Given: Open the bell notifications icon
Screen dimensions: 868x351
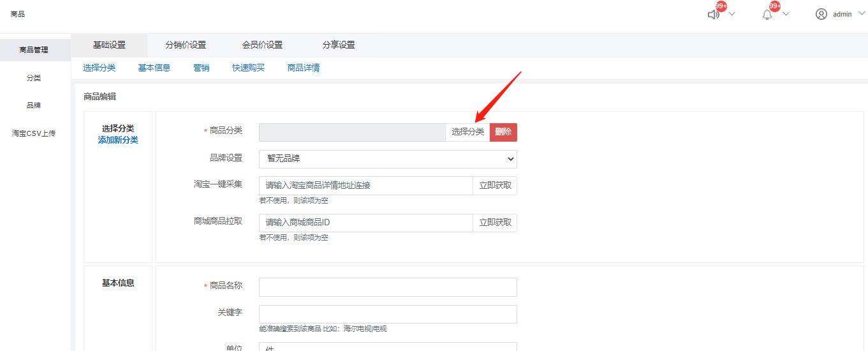Looking at the screenshot, I should pos(767,14).
